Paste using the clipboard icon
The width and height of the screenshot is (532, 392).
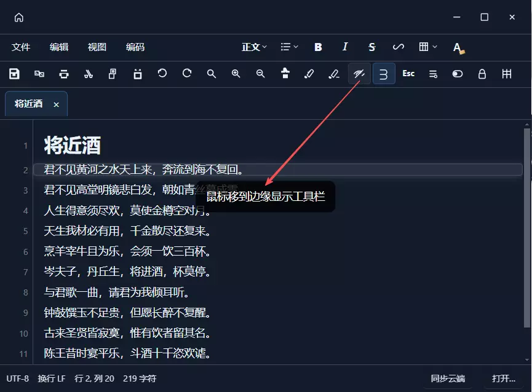pyautogui.click(x=137, y=74)
